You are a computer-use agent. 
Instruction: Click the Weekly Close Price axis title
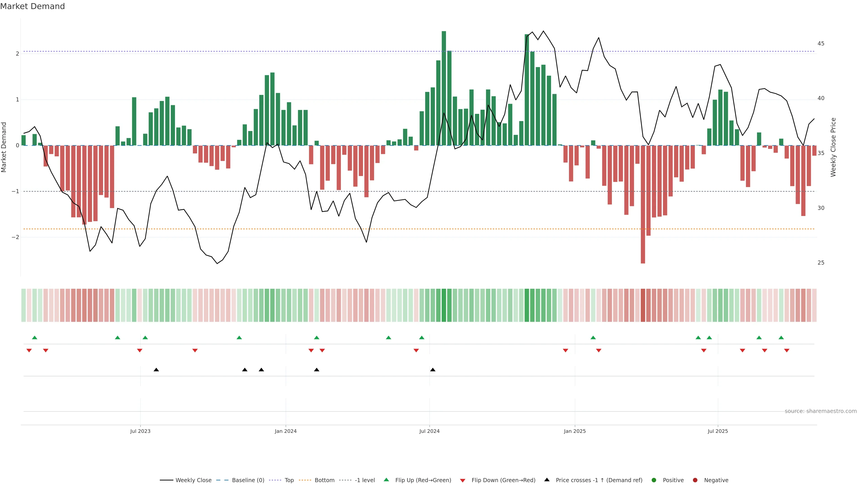pyautogui.click(x=833, y=147)
